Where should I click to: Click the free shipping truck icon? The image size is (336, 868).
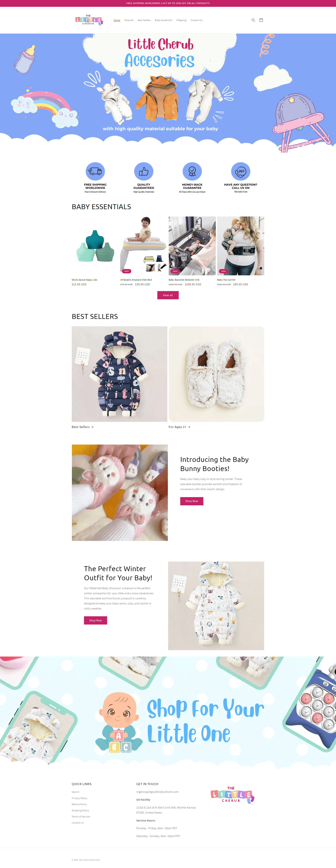pyautogui.click(x=95, y=172)
